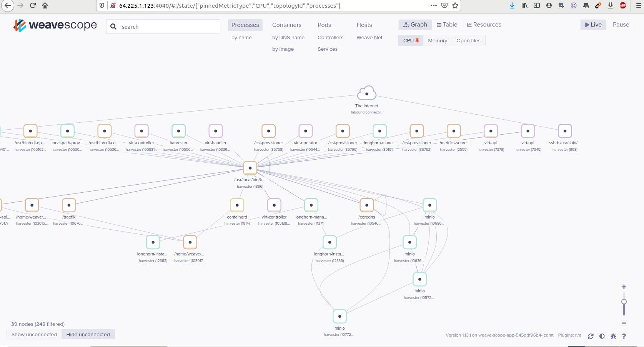This screenshot has height=347, width=644.
Task: Click The Internet cloud node
Action: (x=367, y=93)
